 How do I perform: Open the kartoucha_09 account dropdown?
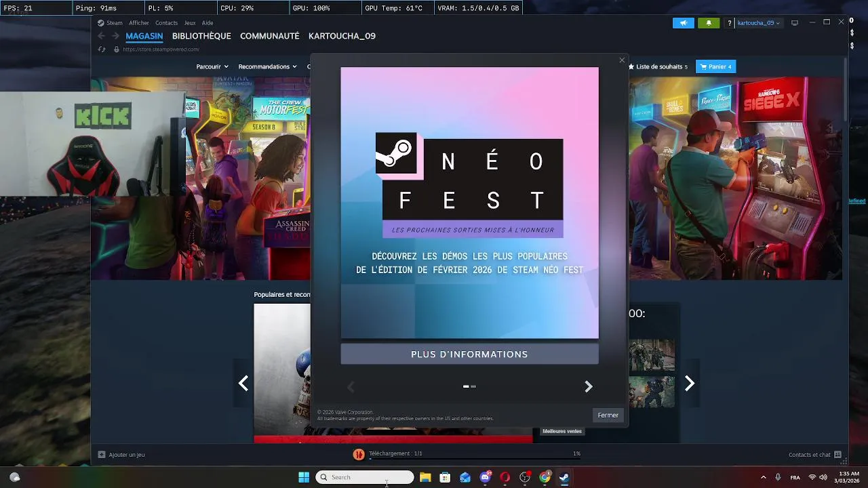click(759, 23)
